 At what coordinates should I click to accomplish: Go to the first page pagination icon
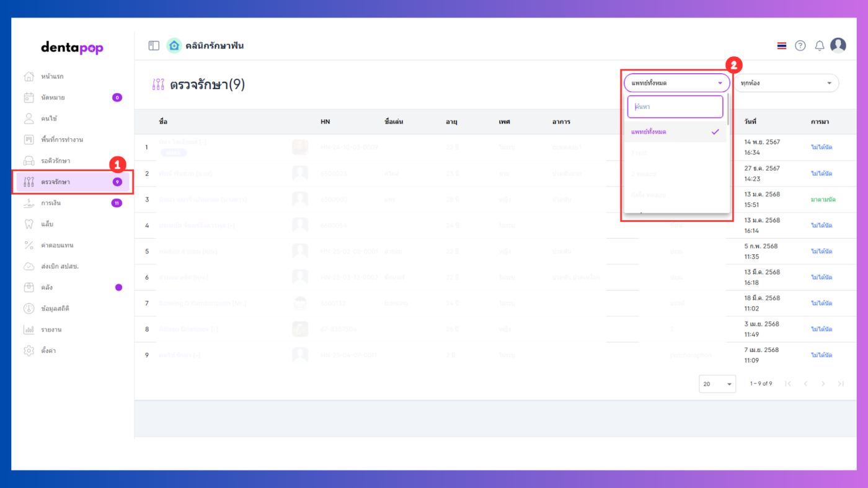(788, 384)
